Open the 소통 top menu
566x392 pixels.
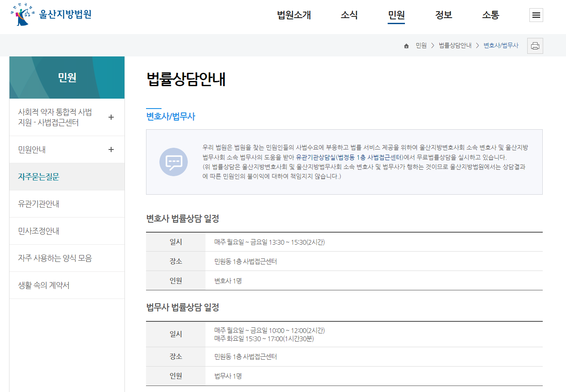491,15
